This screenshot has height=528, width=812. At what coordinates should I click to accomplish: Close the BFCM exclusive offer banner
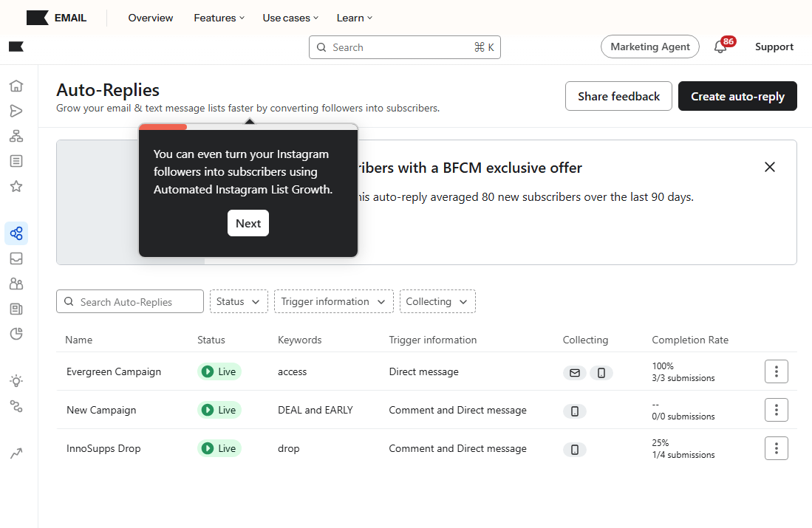click(770, 167)
